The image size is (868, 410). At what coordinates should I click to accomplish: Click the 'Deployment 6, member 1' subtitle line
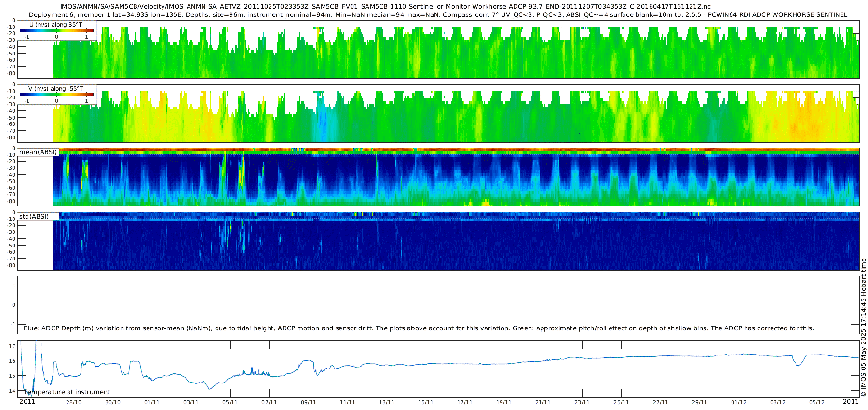[x=438, y=15]
